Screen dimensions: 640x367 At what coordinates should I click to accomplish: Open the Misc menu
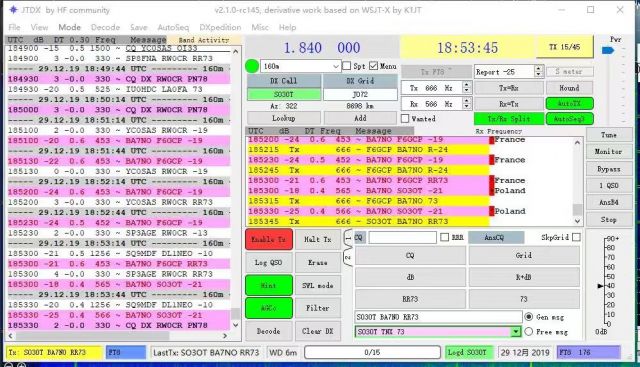point(260,27)
